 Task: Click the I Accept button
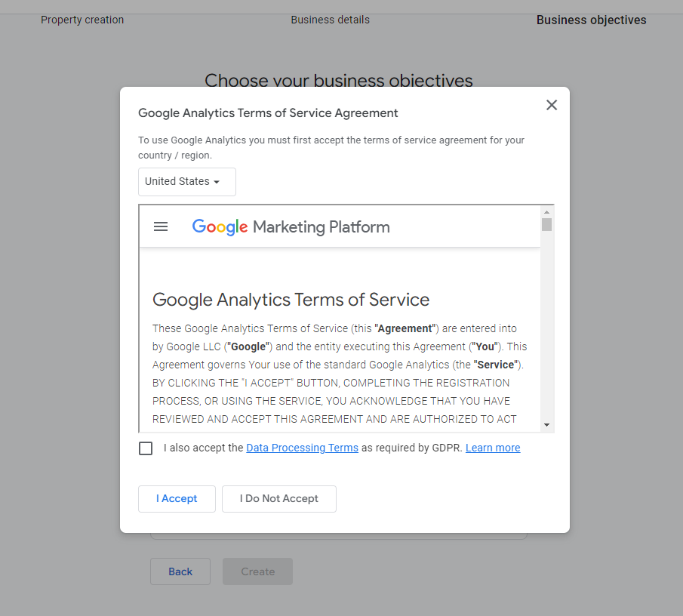(177, 498)
